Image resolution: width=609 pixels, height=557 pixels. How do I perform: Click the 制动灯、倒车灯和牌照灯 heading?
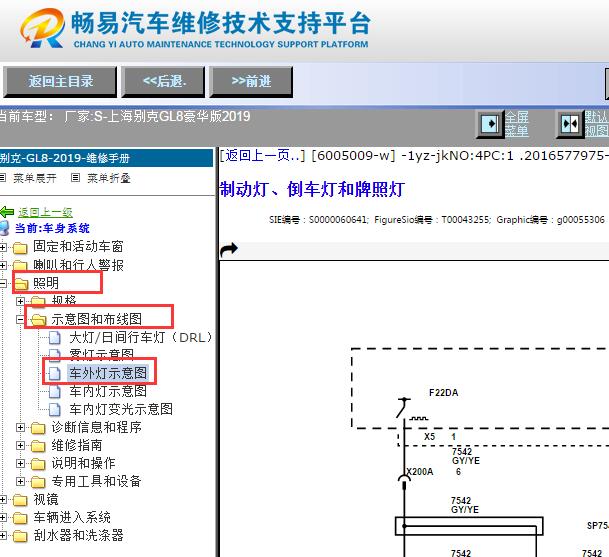point(312,189)
